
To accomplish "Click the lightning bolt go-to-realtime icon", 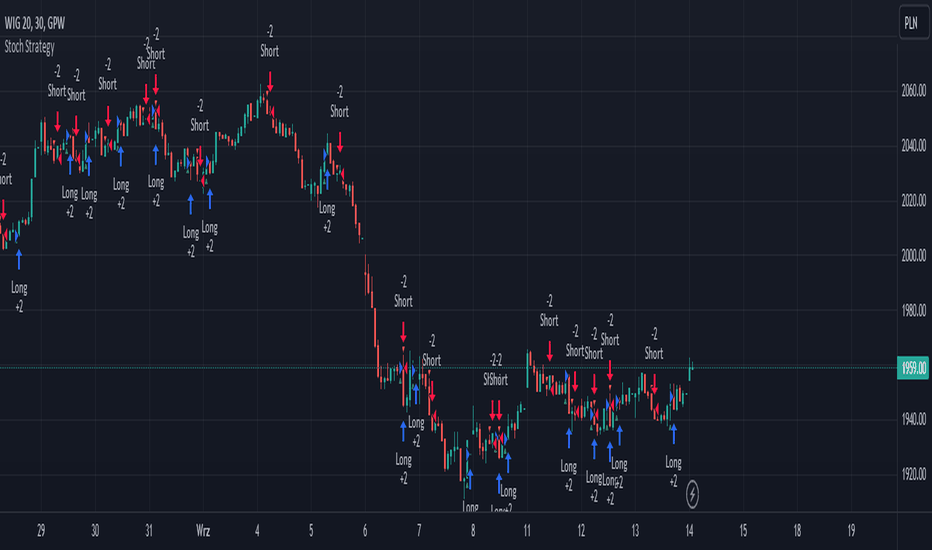I will 692,494.
